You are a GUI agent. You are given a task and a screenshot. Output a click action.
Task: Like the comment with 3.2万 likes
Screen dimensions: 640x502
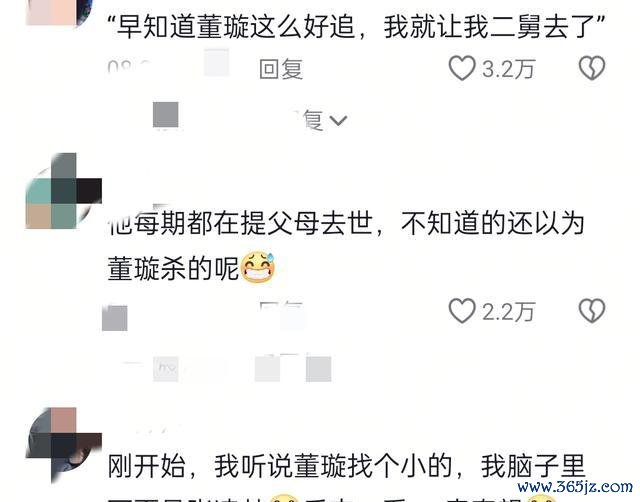462,68
